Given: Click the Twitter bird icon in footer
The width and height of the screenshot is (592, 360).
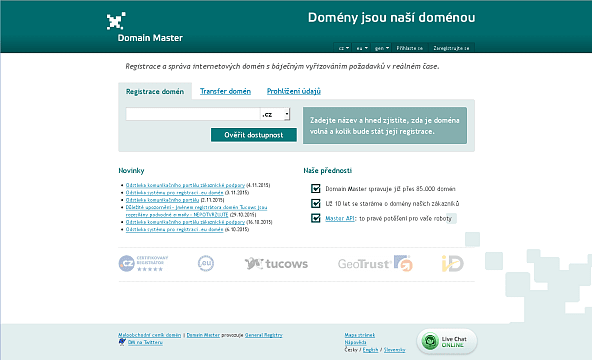Looking at the screenshot, I should coord(122,342).
